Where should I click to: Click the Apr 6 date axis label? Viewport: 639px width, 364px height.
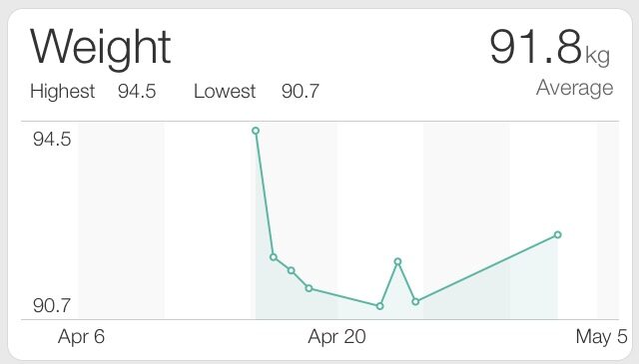[x=82, y=337]
